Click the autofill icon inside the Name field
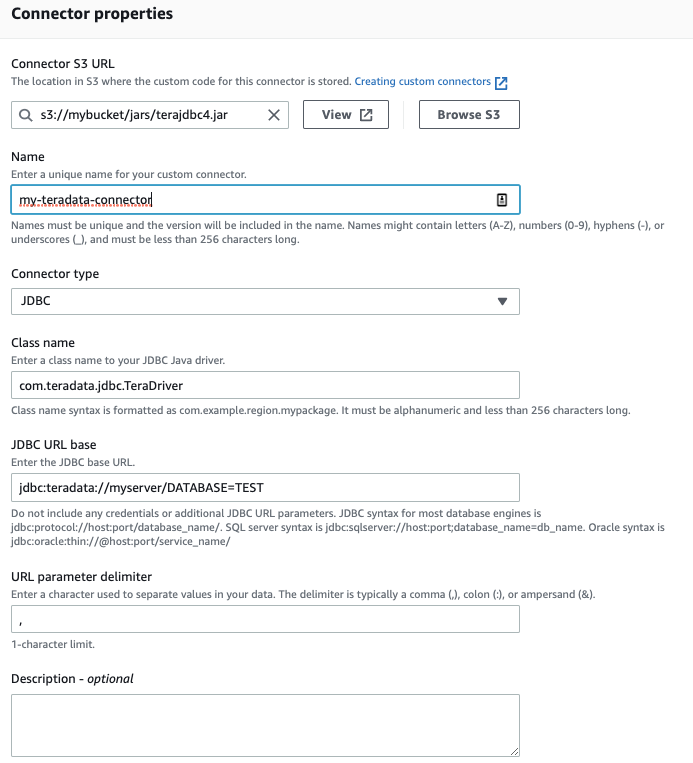This screenshot has height=763, width=693. (502, 200)
